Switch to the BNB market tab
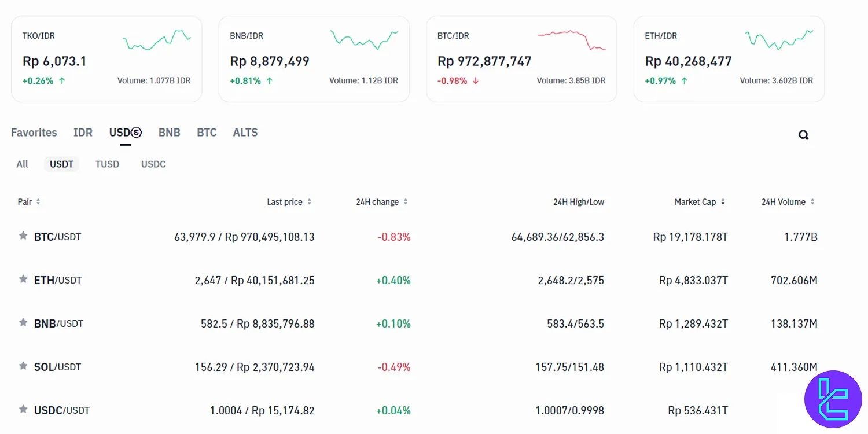Image resolution: width=868 pixels, height=434 pixels. coord(170,133)
